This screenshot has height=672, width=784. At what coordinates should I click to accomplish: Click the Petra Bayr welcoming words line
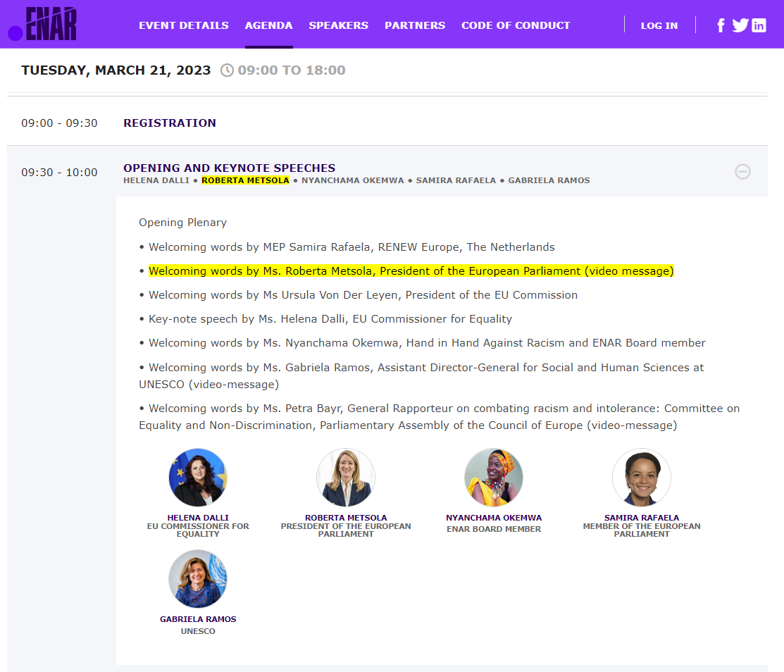point(440,417)
